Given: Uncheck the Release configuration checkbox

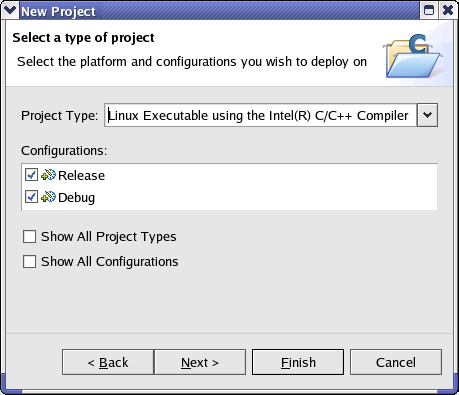Looking at the screenshot, I should 31,175.
